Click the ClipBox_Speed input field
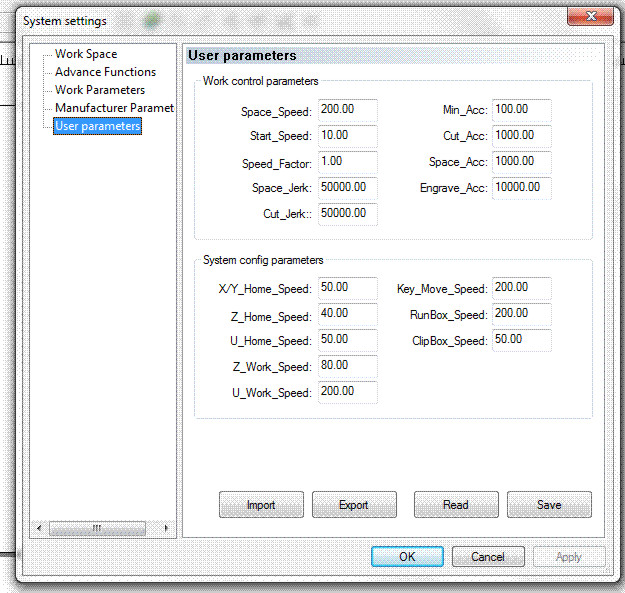 521,341
